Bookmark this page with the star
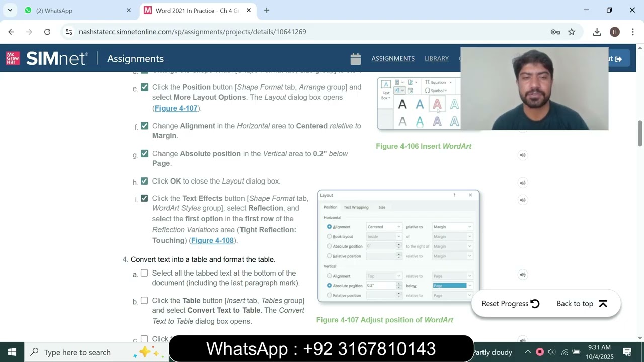The width and height of the screenshot is (644, 362). [x=572, y=32]
